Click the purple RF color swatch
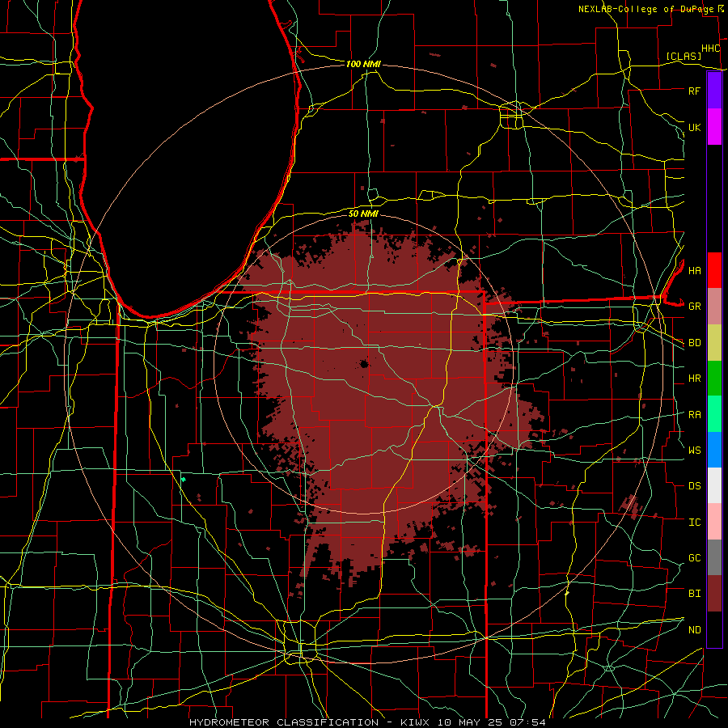The image size is (728, 728). click(714, 91)
